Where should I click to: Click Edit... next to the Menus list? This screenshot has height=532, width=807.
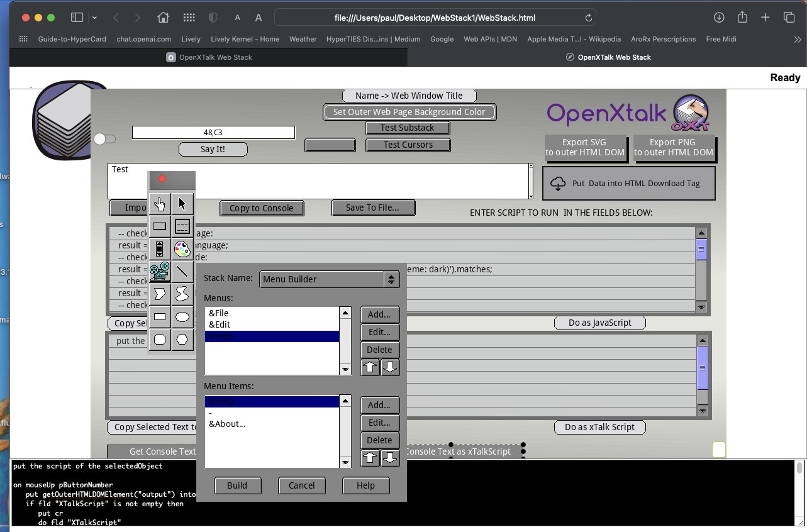(379, 332)
